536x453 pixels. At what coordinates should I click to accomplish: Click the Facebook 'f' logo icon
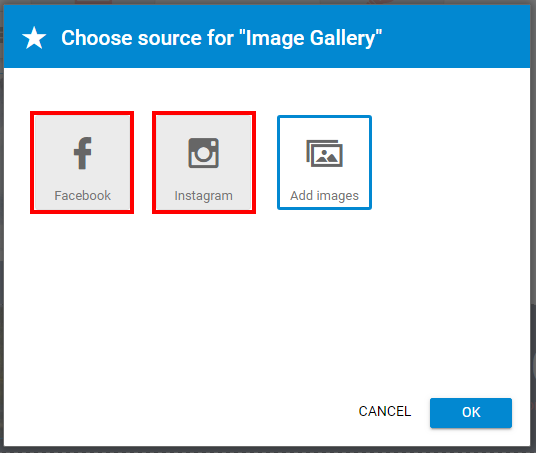pyautogui.click(x=83, y=153)
